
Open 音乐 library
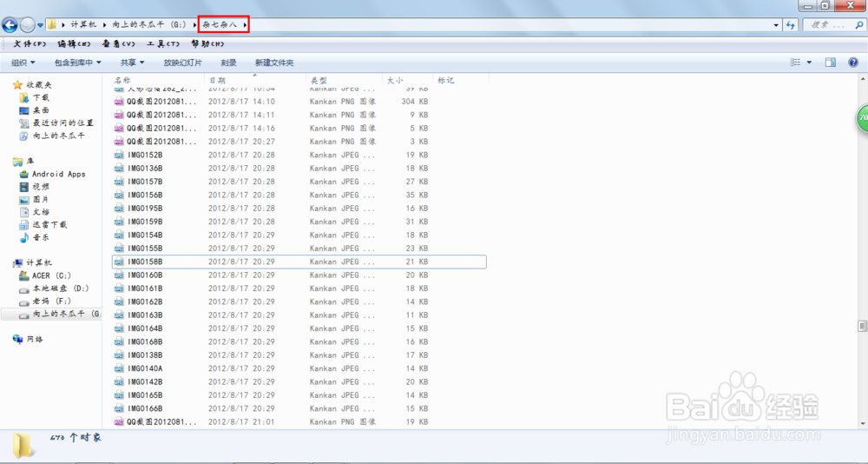coord(41,237)
